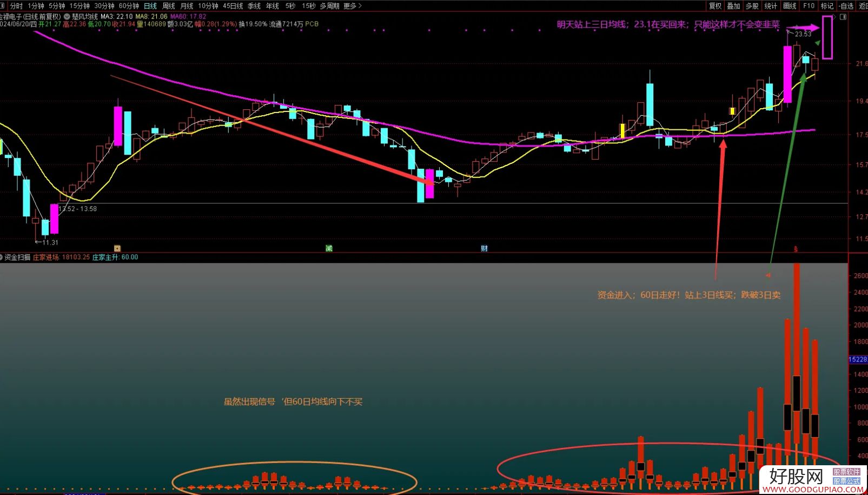Click the stock name 日线 前复权 label
Image resolution: width=868 pixels, height=495 pixels.
pyautogui.click(x=29, y=17)
